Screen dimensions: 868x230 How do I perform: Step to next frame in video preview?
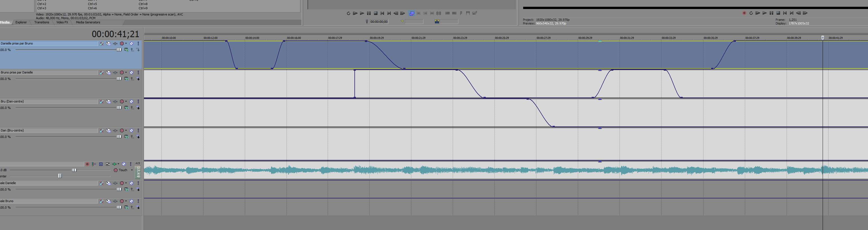805,13
